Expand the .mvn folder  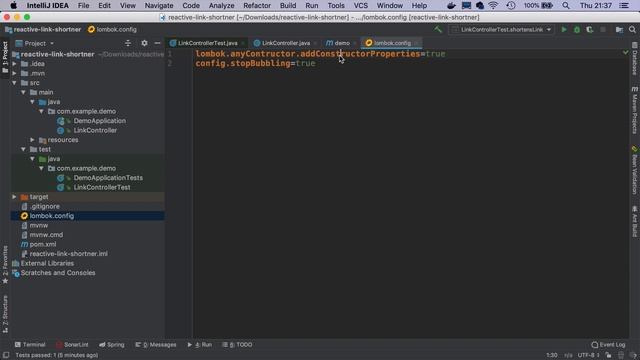point(15,73)
